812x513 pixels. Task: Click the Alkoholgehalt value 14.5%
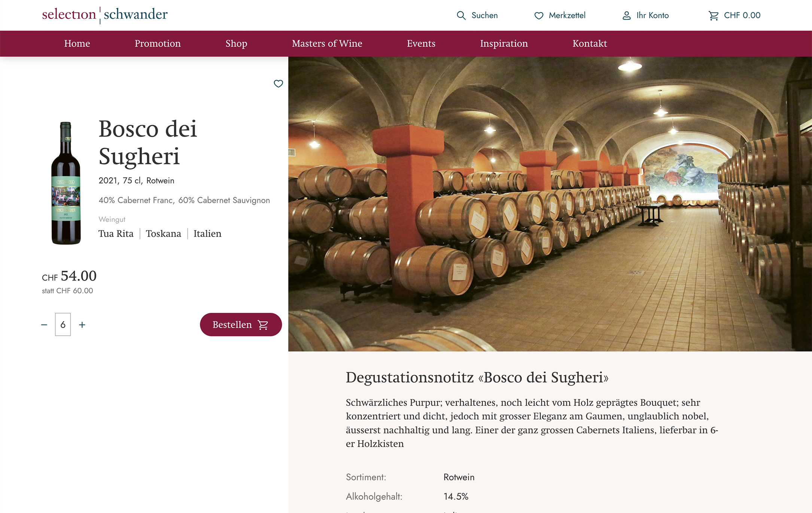pos(456,497)
